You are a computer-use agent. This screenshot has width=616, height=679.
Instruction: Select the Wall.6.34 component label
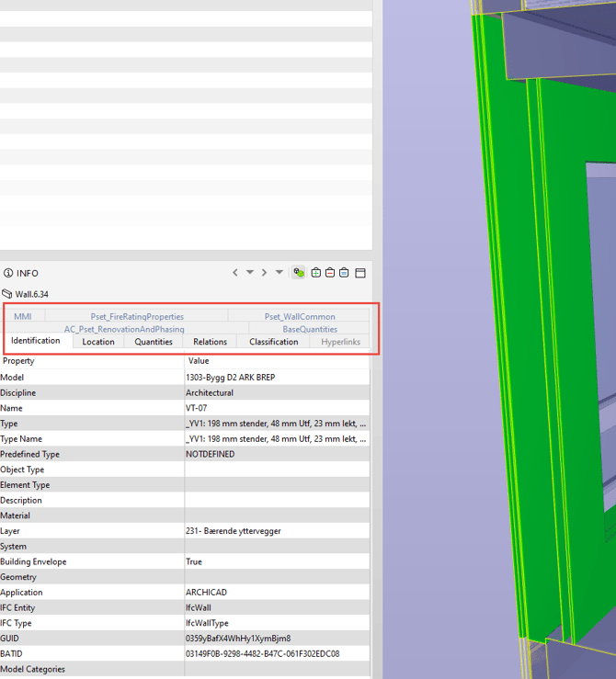[32, 294]
